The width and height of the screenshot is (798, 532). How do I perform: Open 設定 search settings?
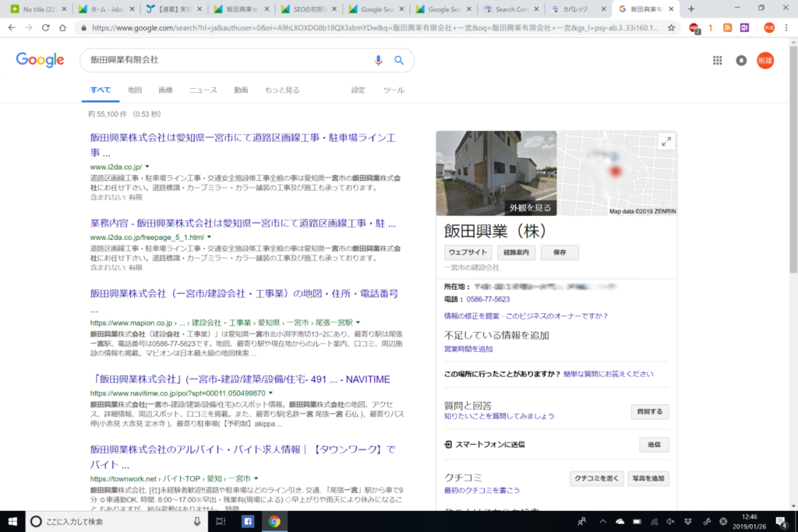(x=358, y=90)
